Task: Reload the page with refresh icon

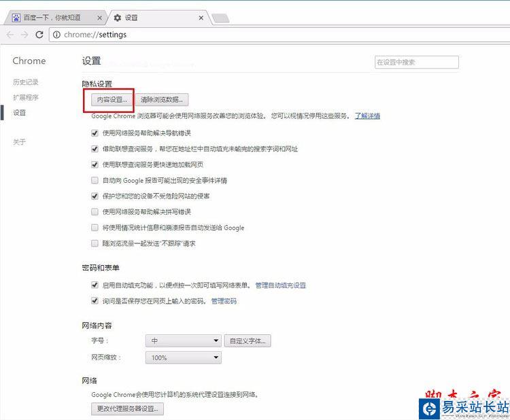Action: (39, 35)
